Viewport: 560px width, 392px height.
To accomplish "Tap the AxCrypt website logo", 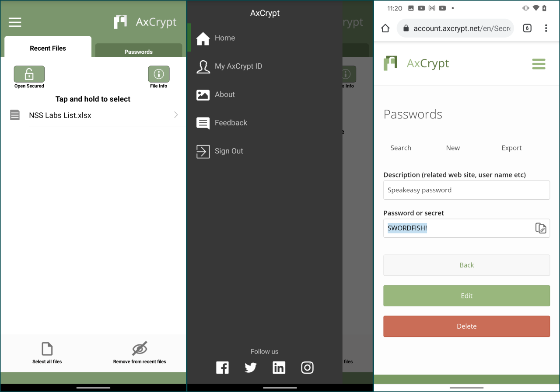I will [416, 63].
